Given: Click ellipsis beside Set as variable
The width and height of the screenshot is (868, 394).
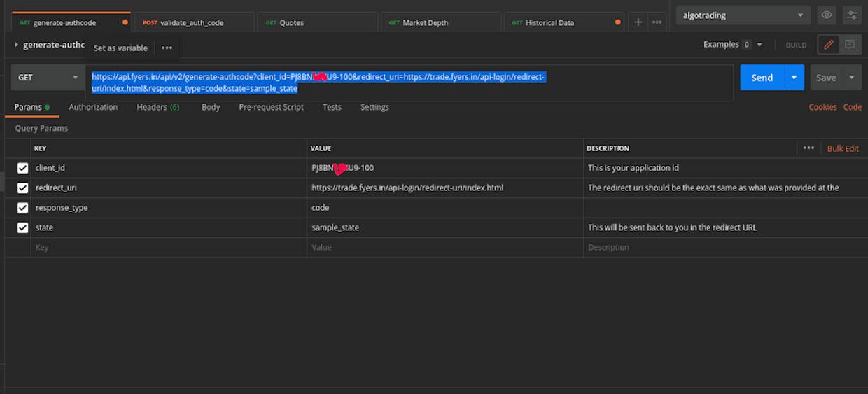Looking at the screenshot, I should tap(167, 48).
